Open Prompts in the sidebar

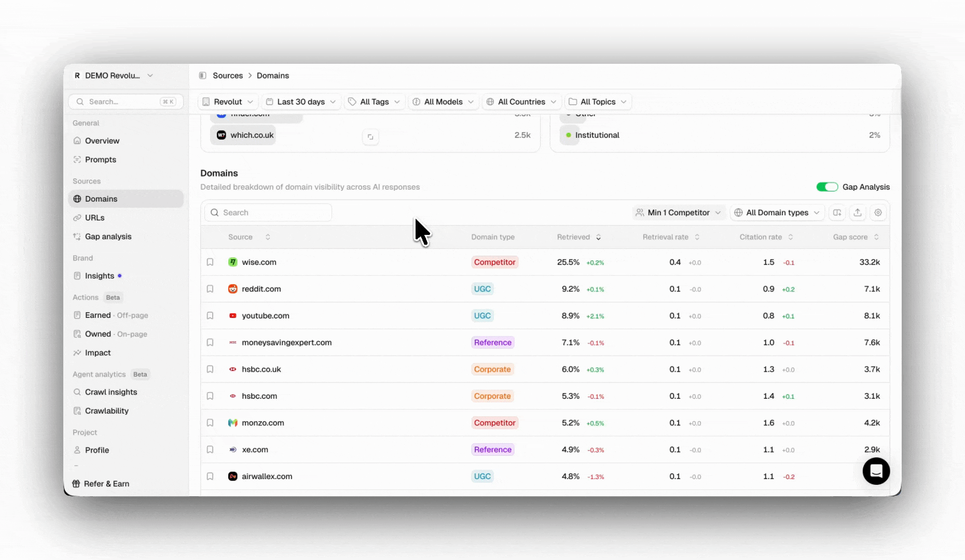pyautogui.click(x=126, y=160)
